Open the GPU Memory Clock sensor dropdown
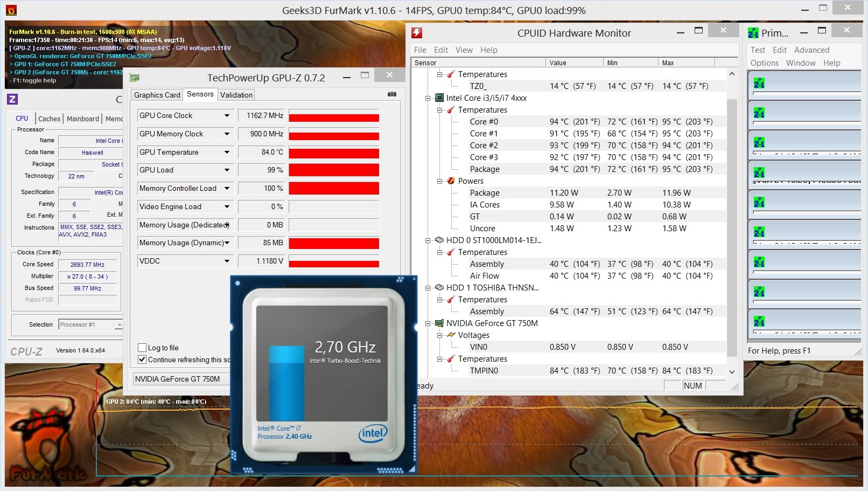Image resolution: width=868 pixels, height=491 pixels. [x=227, y=134]
